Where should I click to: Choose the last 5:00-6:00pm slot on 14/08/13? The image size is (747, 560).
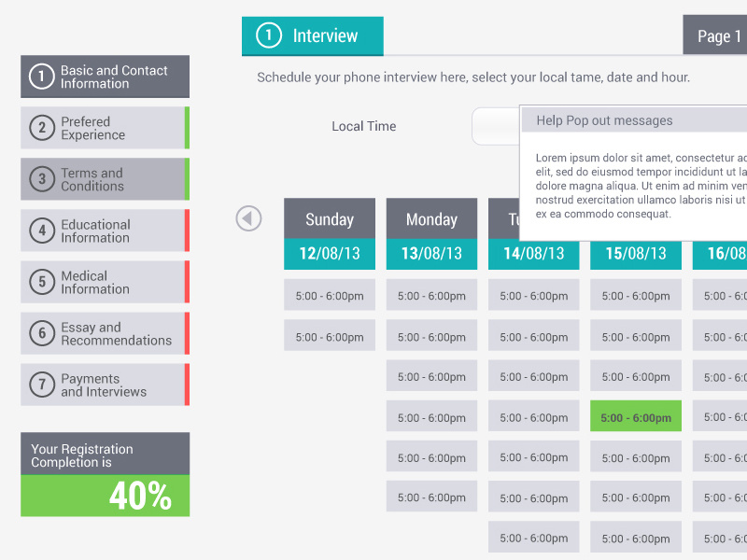pyautogui.click(x=533, y=537)
